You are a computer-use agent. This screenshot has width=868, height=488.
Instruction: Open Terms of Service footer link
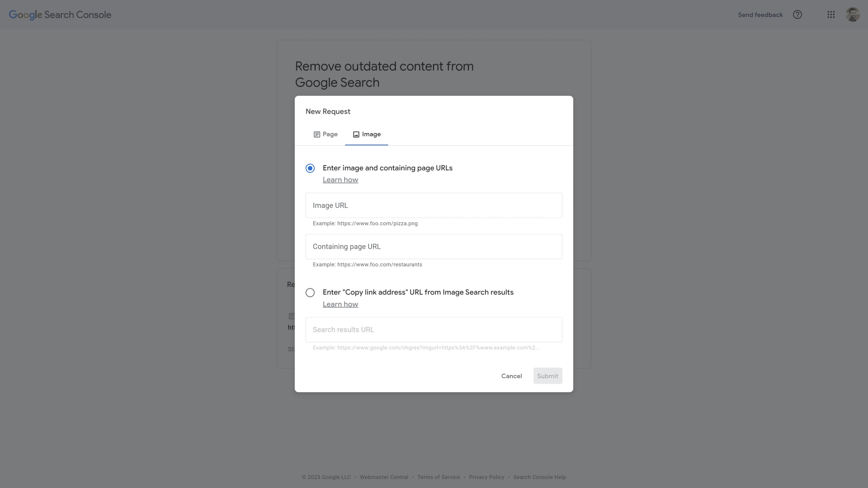tap(438, 477)
